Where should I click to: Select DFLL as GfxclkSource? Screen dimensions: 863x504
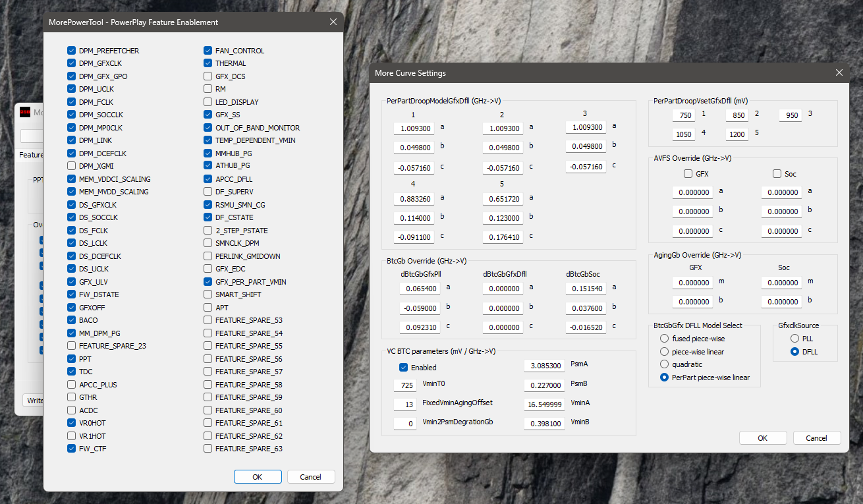pyautogui.click(x=794, y=352)
